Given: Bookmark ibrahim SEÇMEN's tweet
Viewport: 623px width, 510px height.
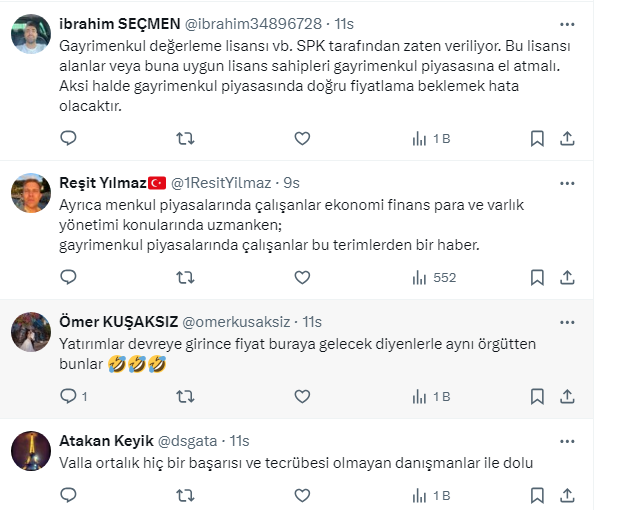Looking at the screenshot, I should (537, 138).
